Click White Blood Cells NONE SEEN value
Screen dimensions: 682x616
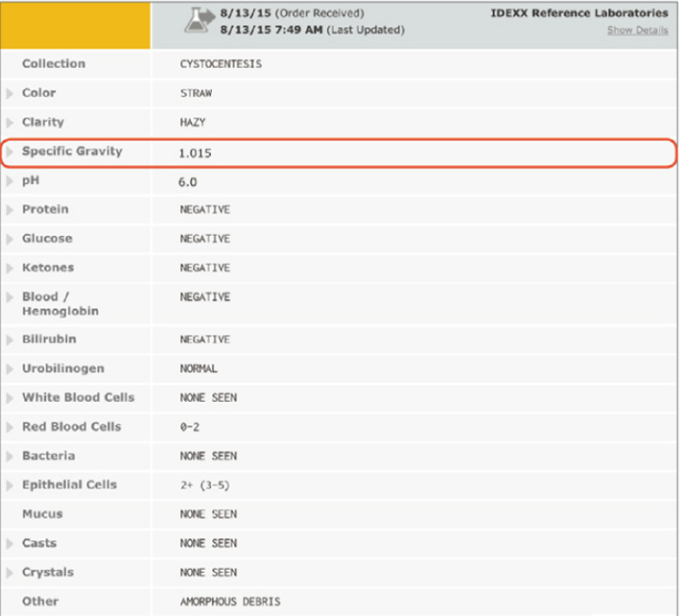(x=208, y=398)
